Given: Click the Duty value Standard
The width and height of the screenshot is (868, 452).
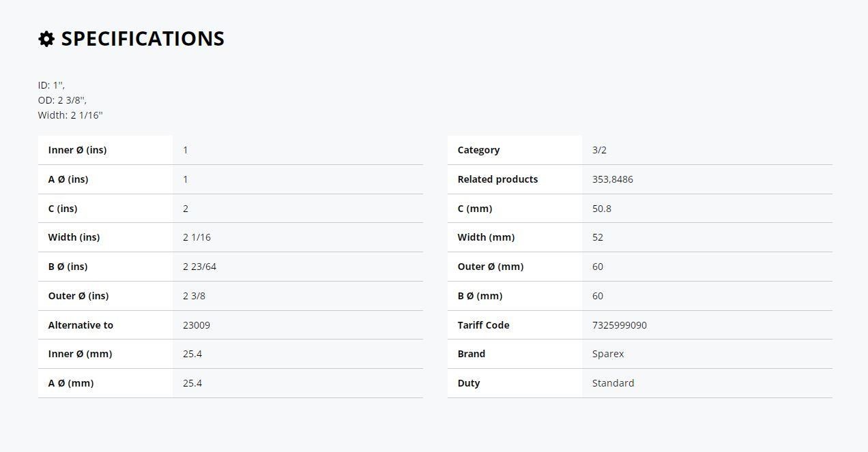Looking at the screenshot, I should 613,383.
